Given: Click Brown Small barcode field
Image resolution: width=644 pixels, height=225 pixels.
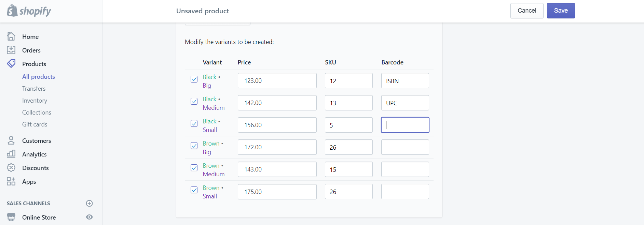Looking at the screenshot, I should coord(405,192).
